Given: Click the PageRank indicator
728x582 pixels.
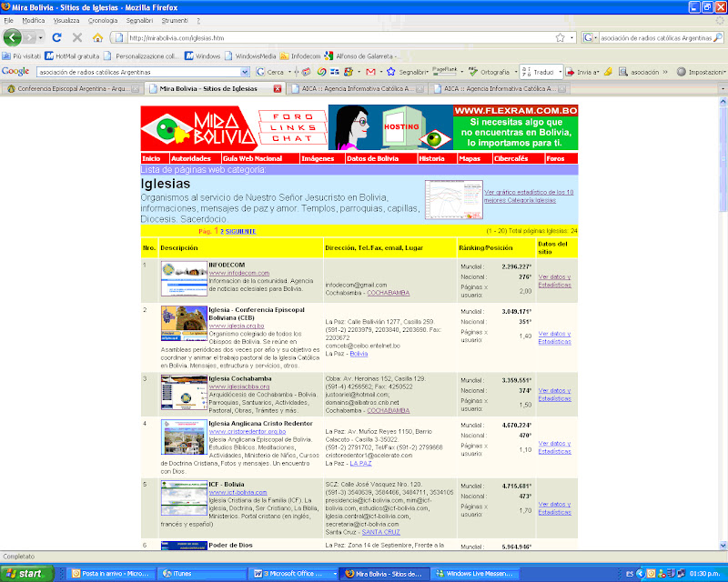Looking at the screenshot, I should (x=445, y=71).
